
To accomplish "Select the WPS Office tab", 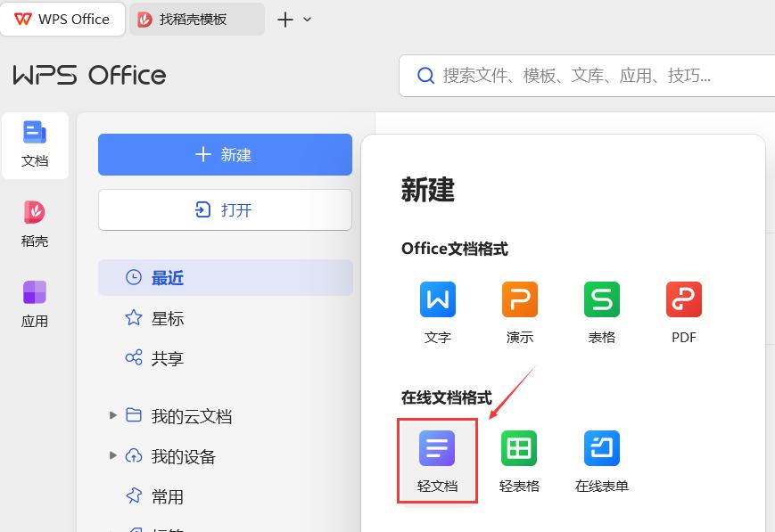I will click(62, 18).
